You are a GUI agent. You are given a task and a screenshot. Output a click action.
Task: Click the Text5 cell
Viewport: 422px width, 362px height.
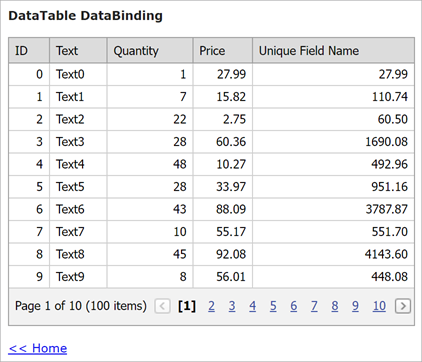click(78, 187)
